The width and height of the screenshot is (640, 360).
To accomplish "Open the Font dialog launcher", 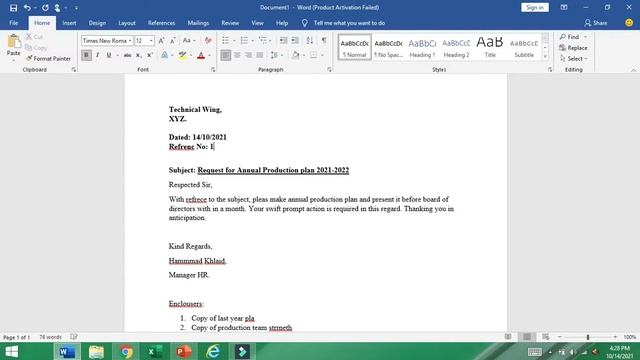I will coord(213,70).
